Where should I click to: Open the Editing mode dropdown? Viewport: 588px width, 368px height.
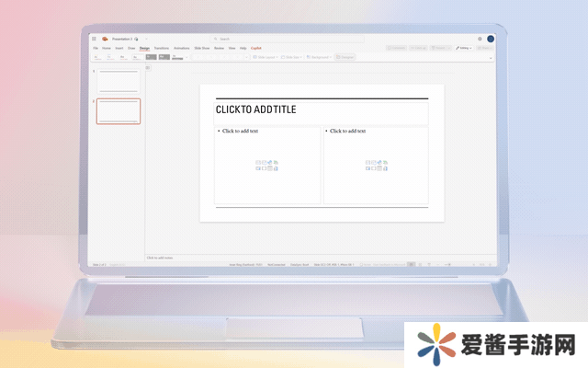(464, 48)
